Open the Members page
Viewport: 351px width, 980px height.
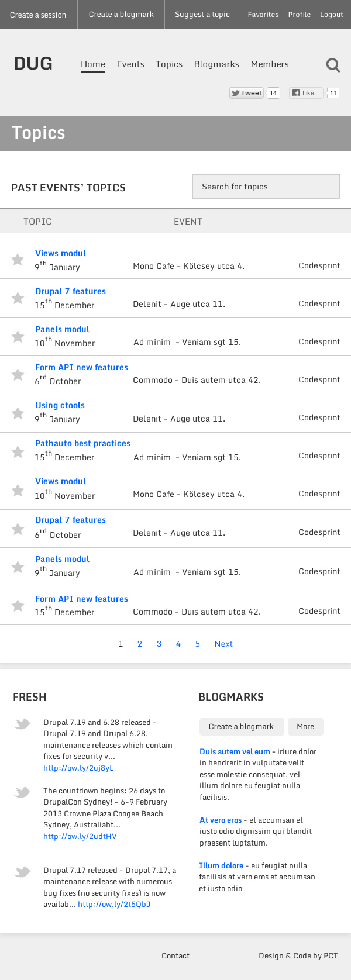click(x=270, y=64)
